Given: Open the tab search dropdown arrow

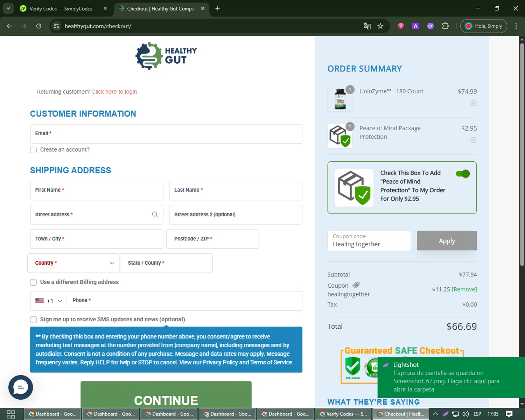Looking at the screenshot, I should point(8,8).
